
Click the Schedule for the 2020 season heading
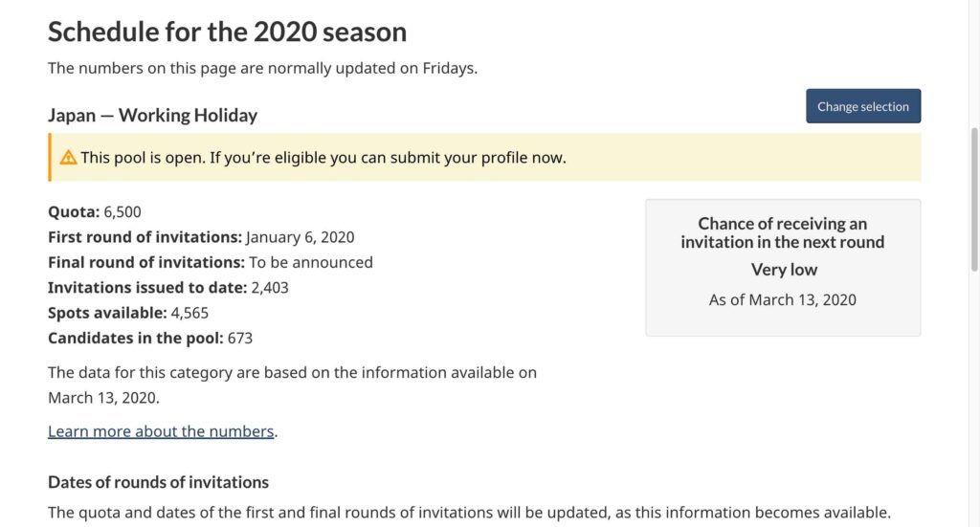click(x=227, y=32)
